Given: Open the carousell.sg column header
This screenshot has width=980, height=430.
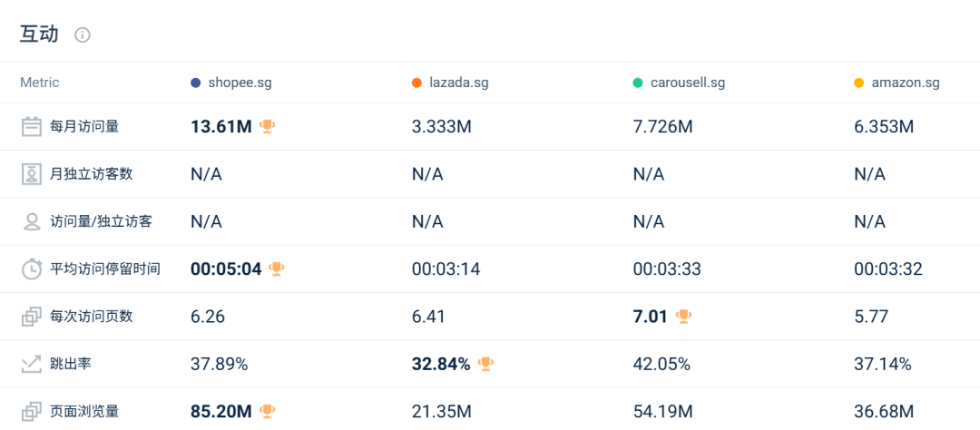Looking at the screenshot, I should [x=687, y=83].
